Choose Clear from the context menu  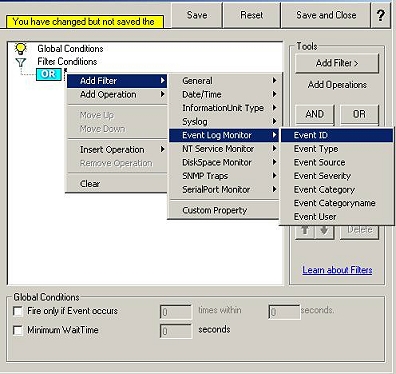[x=117, y=184]
